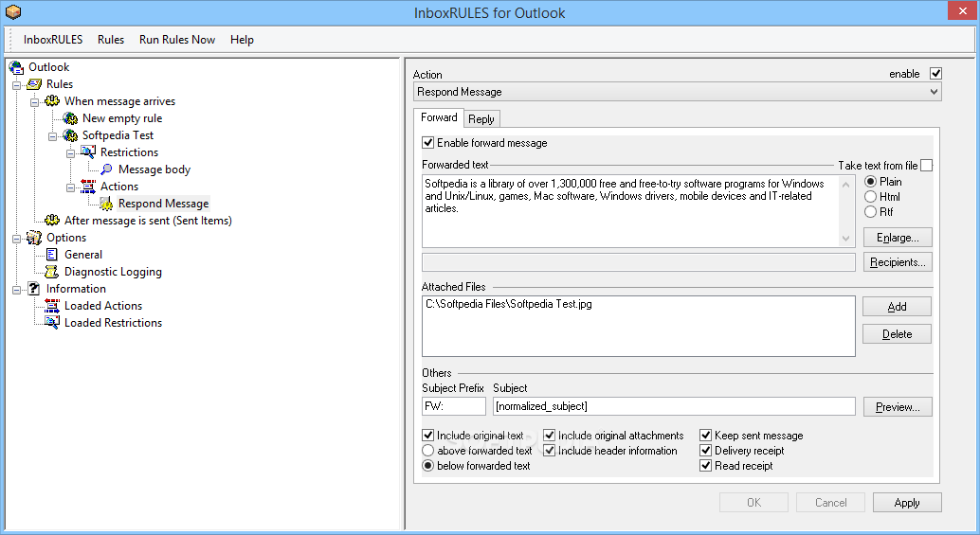
Task: Toggle 'Include header information' checkbox
Action: (550, 450)
